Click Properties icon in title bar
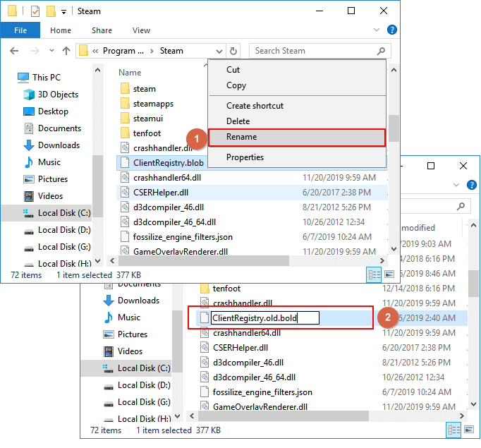Image resolution: width=481 pixels, height=448 pixels. coord(35,11)
